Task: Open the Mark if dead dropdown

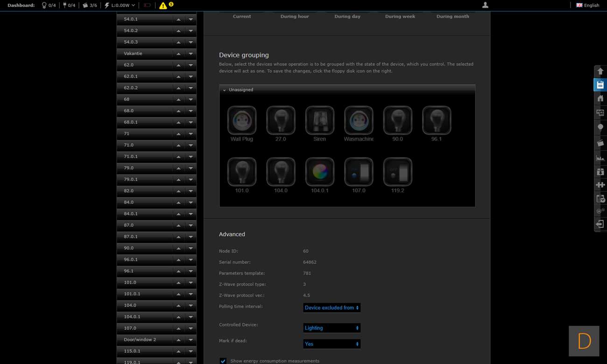Action: (x=332, y=344)
